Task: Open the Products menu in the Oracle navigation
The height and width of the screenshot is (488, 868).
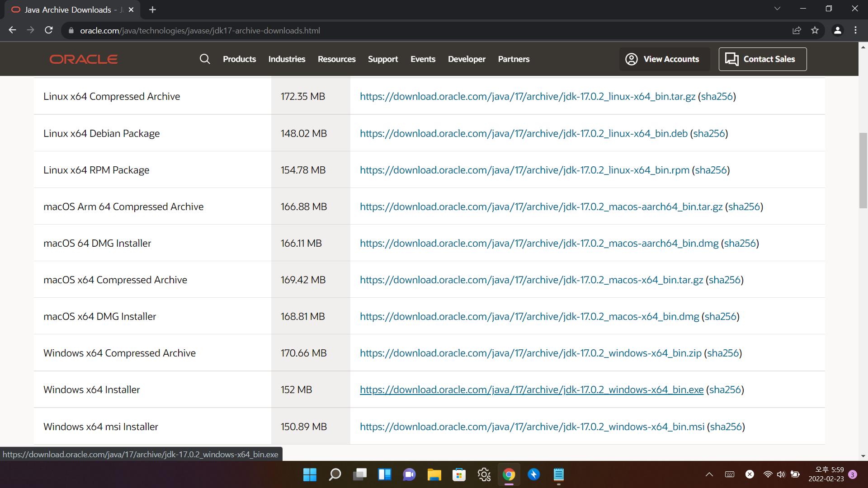Action: click(239, 59)
